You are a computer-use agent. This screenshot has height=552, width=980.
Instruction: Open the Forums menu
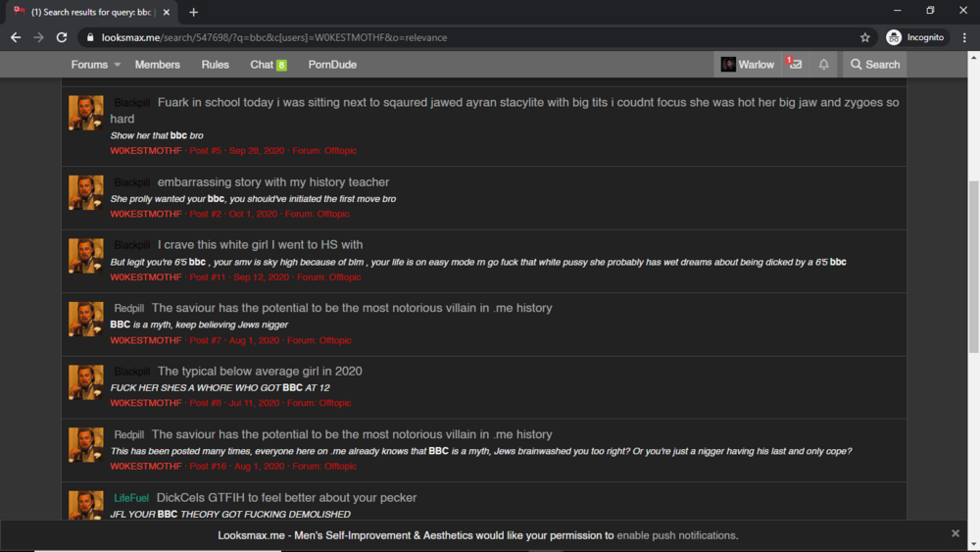point(89,65)
